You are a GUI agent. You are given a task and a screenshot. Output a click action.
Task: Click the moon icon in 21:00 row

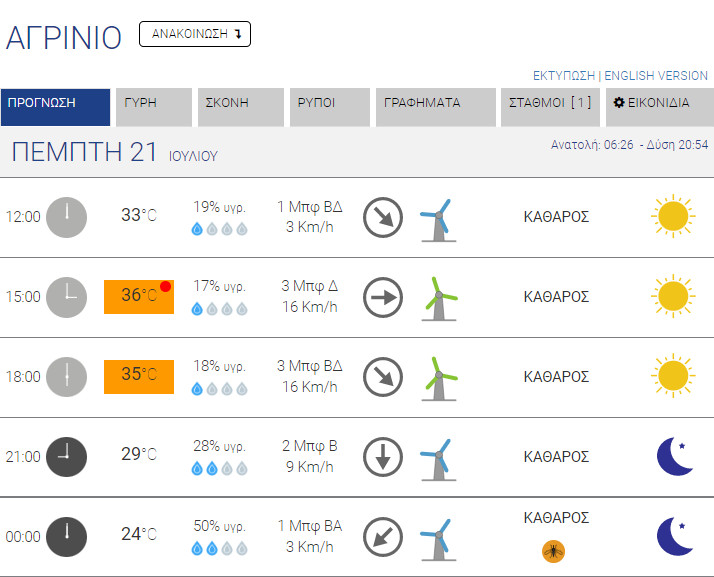click(x=674, y=456)
